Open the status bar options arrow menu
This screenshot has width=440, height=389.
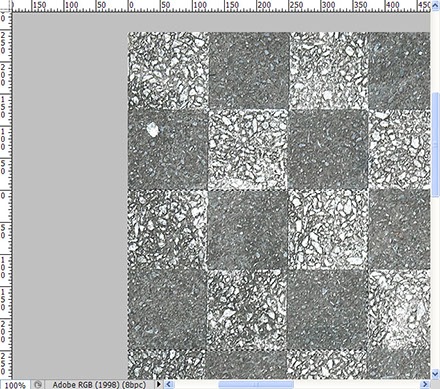click(159, 384)
